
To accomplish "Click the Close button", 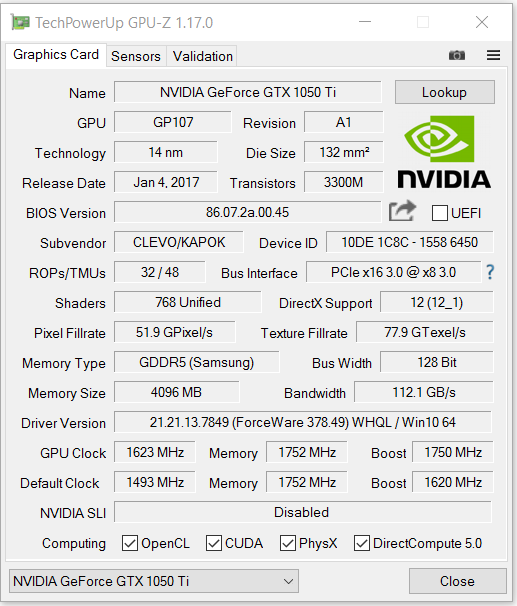I will tap(457, 581).
